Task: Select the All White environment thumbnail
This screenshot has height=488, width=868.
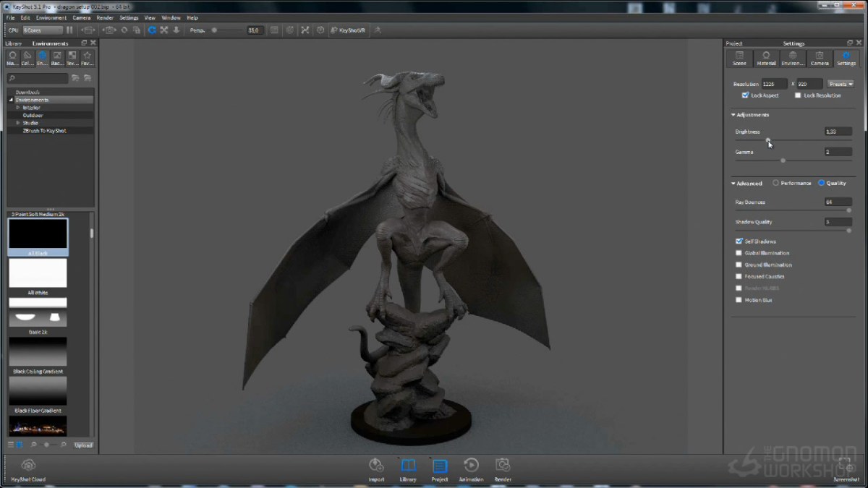Action: (x=38, y=274)
